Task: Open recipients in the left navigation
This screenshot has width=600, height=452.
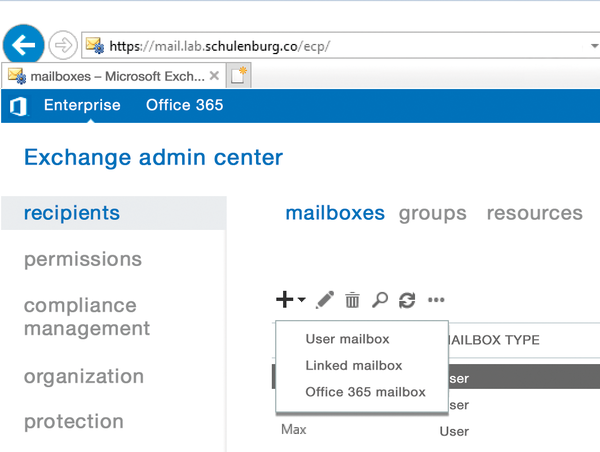Action: coord(114,213)
